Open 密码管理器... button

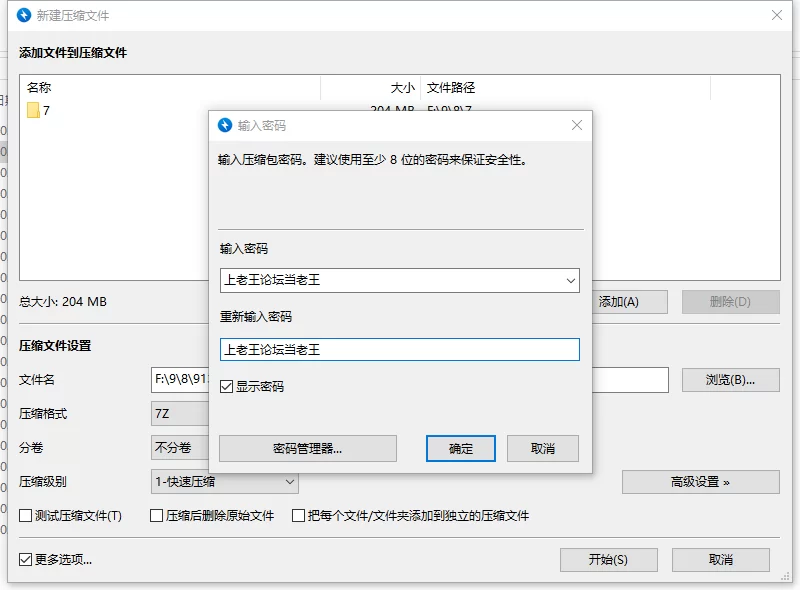point(308,449)
